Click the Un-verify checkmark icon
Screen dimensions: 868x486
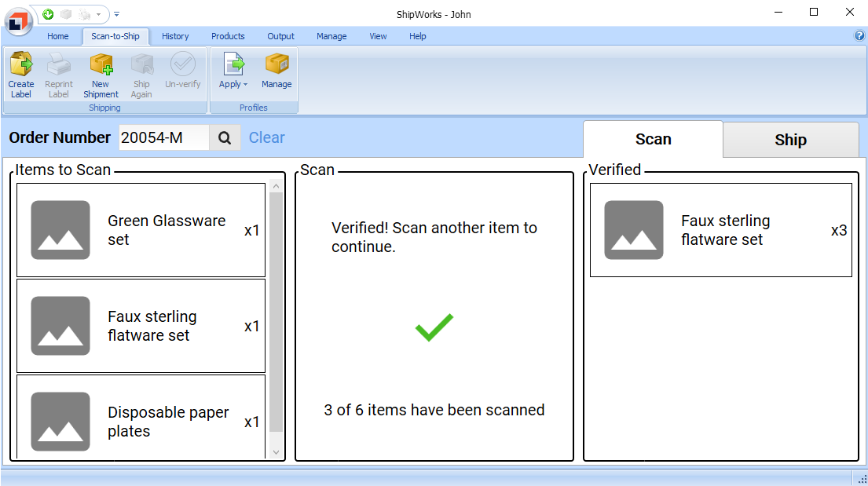click(183, 64)
